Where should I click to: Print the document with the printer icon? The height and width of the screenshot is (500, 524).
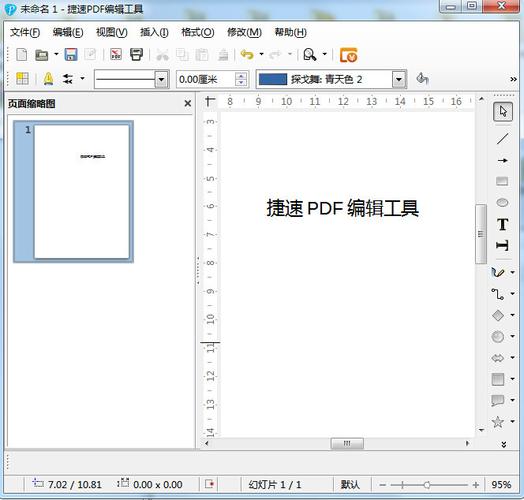(136, 54)
